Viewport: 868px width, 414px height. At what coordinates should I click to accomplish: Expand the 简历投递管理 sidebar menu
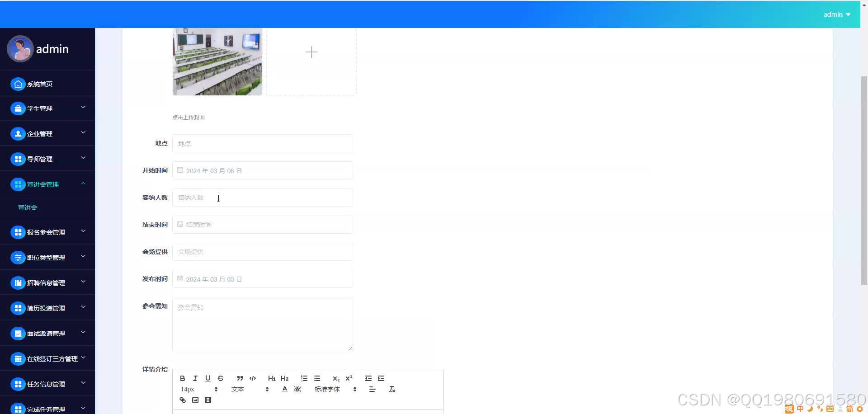47,308
